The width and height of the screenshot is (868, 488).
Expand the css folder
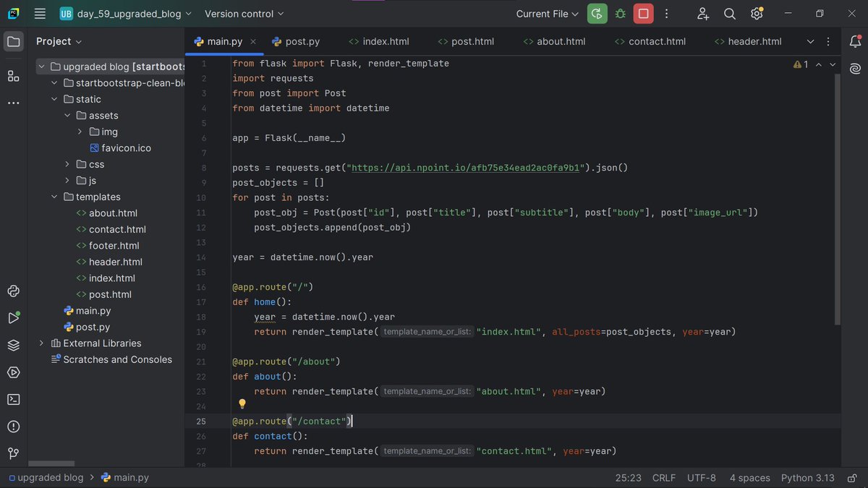pos(67,164)
